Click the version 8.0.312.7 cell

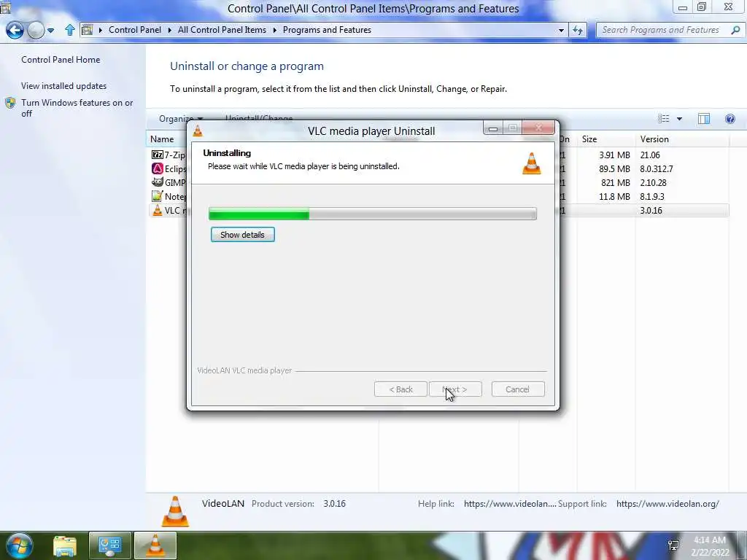coord(657,168)
